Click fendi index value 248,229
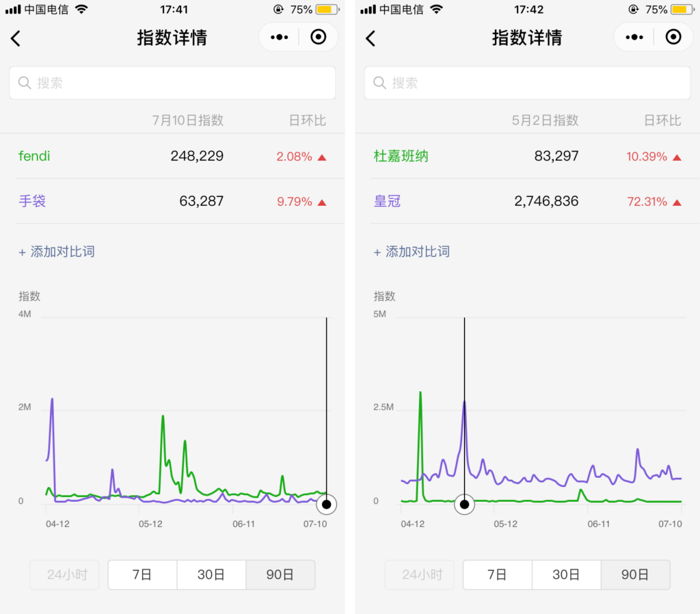Image resolution: width=700 pixels, height=614 pixels. click(x=197, y=156)
